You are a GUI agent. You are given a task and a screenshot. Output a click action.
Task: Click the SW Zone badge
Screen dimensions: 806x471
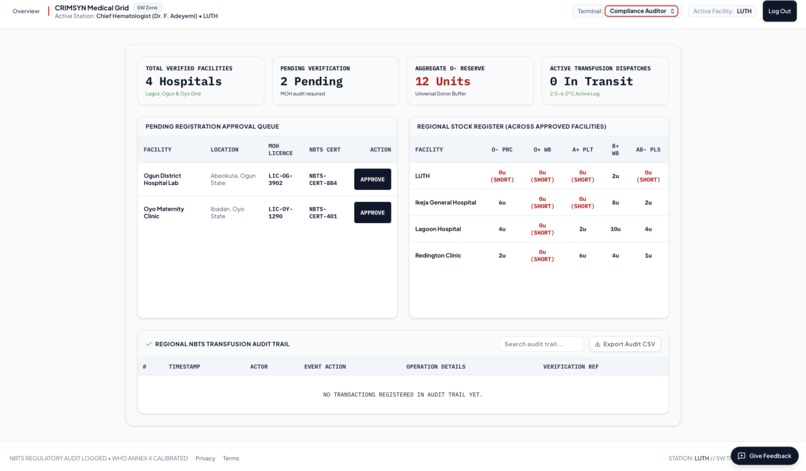[x=147, y=8]
